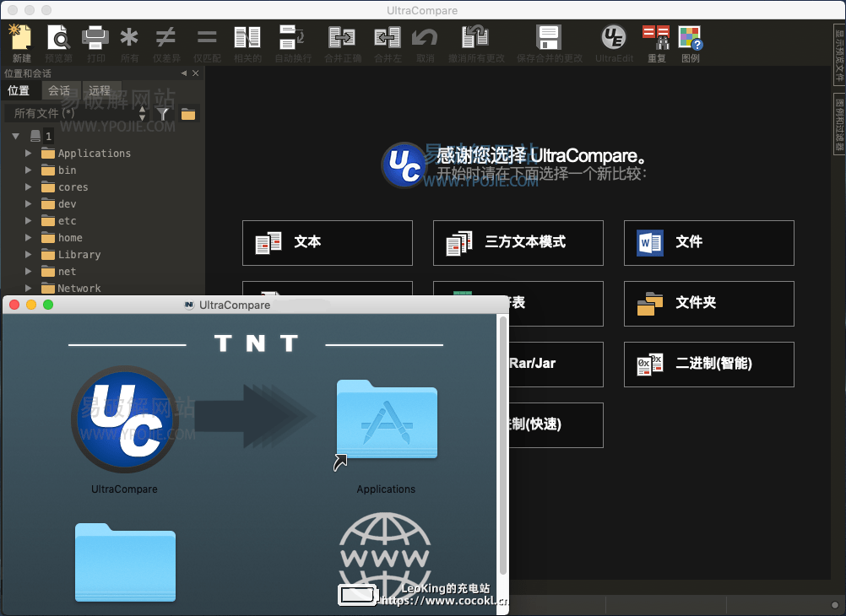The image size is (846, 616).
Task: Collapse the drive 1 root node
Action: pos(16,136)
